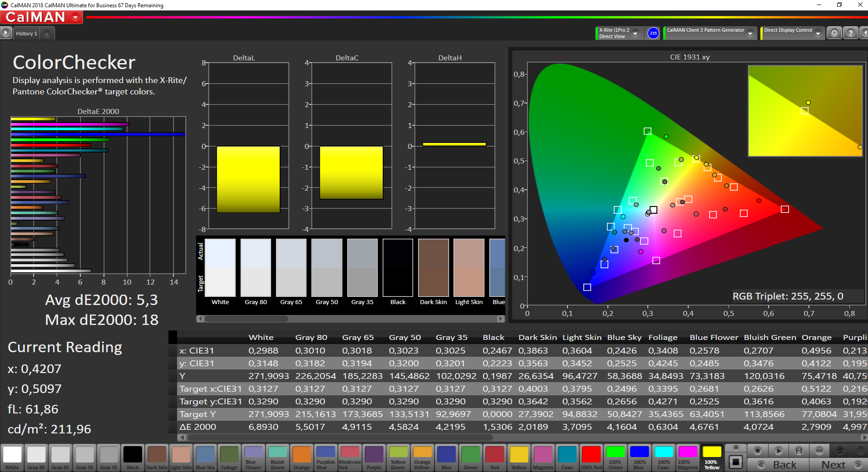Select the Yellow Green patch swatch

coord(398,457)
